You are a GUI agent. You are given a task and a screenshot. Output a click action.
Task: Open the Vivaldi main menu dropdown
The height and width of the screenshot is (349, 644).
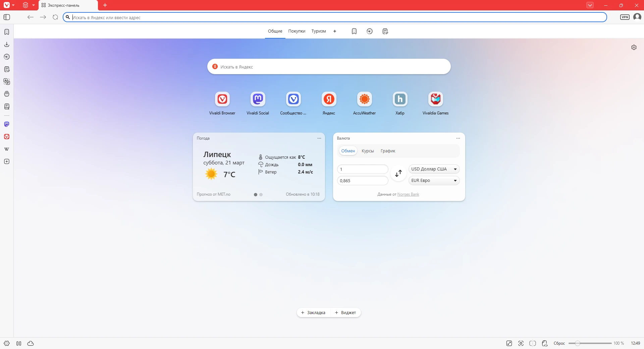click(9, 5)
